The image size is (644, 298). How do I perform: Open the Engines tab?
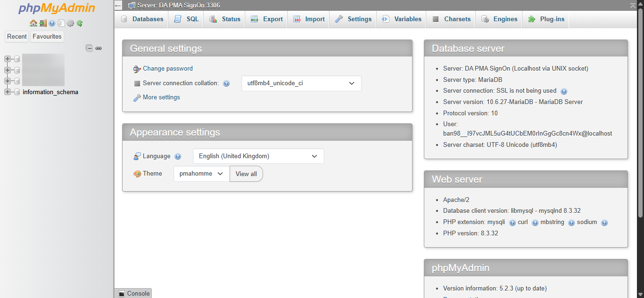coord(499,19)
